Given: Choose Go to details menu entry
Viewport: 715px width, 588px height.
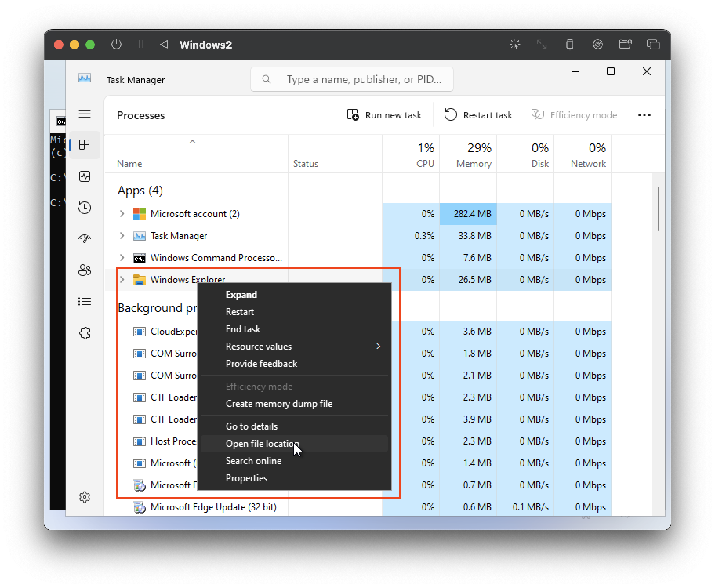Looking at the screenshot, I should pyautogui.click(x=294, y=426).
